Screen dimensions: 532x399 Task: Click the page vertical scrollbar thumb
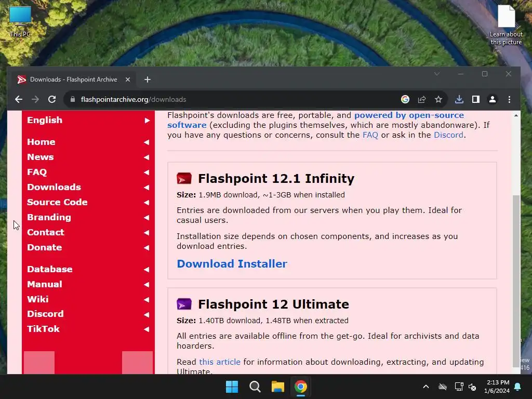point(516,281)
